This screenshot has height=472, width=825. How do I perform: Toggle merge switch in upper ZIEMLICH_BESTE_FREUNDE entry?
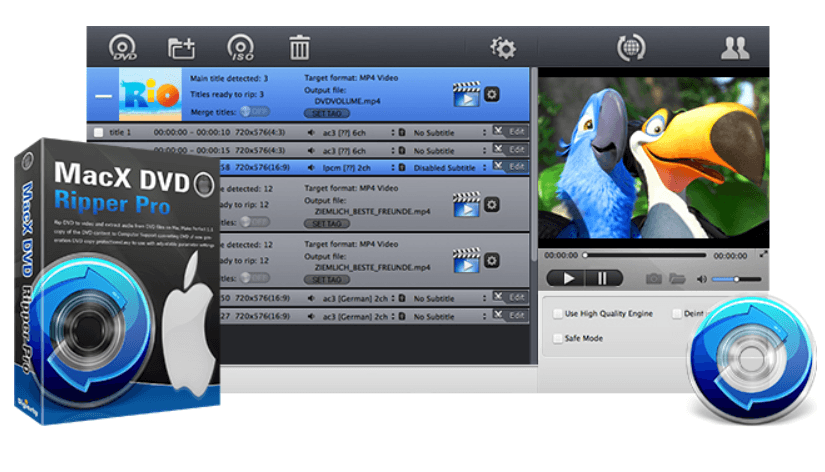tap(255, 222)
